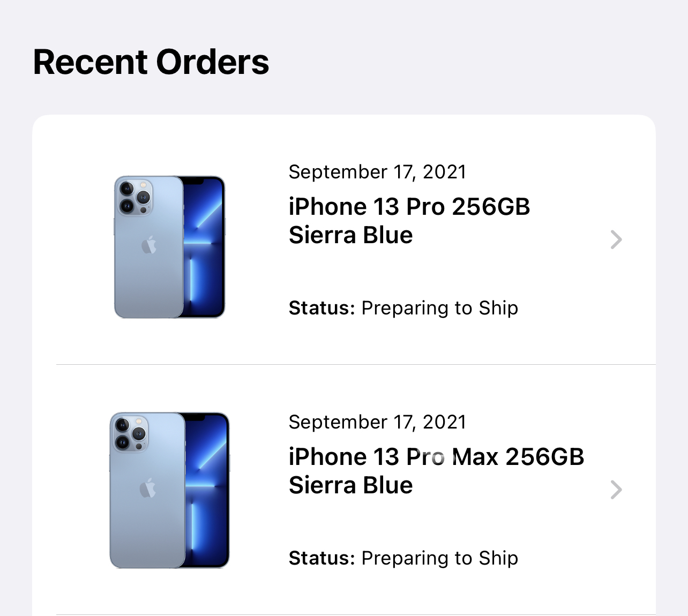Click the second order's September 17, 2021 date

tap(377, 422)
